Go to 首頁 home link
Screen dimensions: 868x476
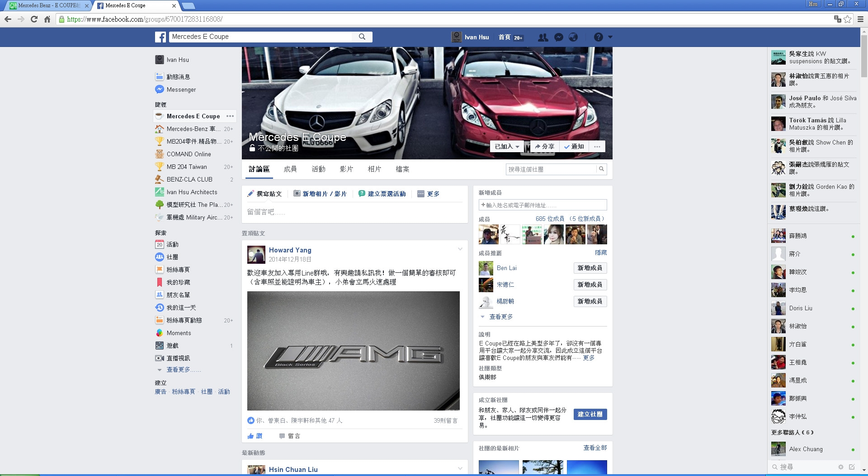(505, 37)
